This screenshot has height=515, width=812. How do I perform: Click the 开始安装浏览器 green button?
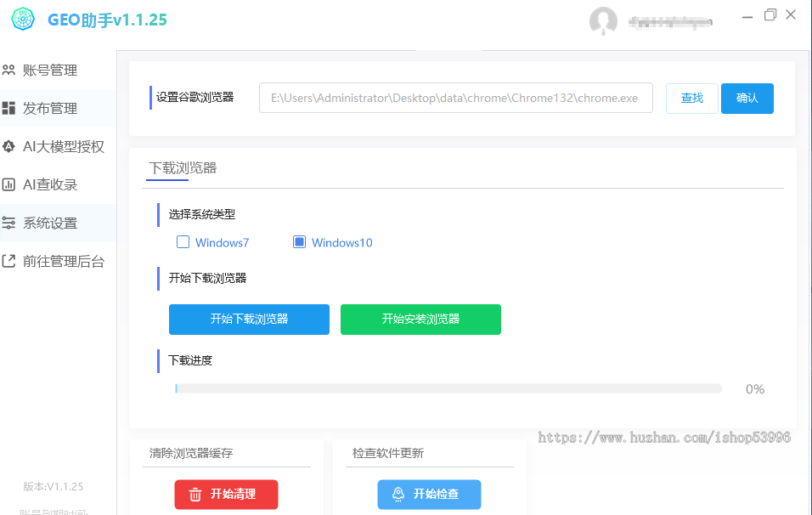420,320
